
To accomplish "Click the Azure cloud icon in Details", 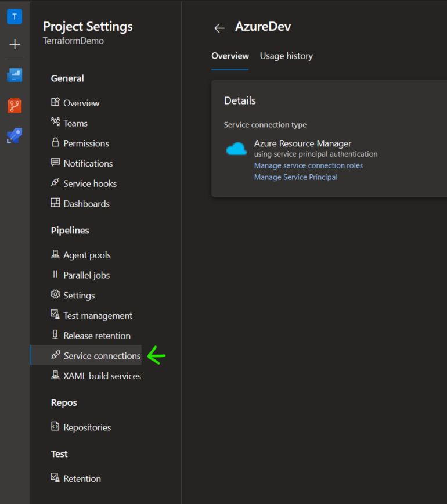I will 236,149.
